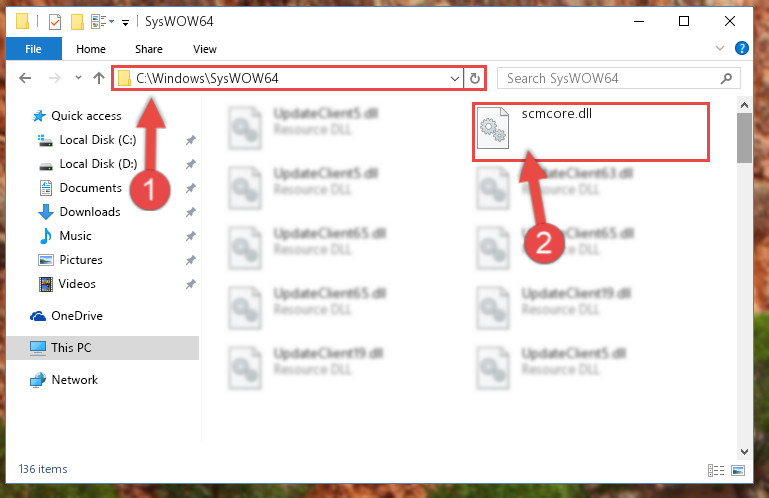Unpin Local Disk (C:) pin icon

pyautogui.click(x=191, y=140)
